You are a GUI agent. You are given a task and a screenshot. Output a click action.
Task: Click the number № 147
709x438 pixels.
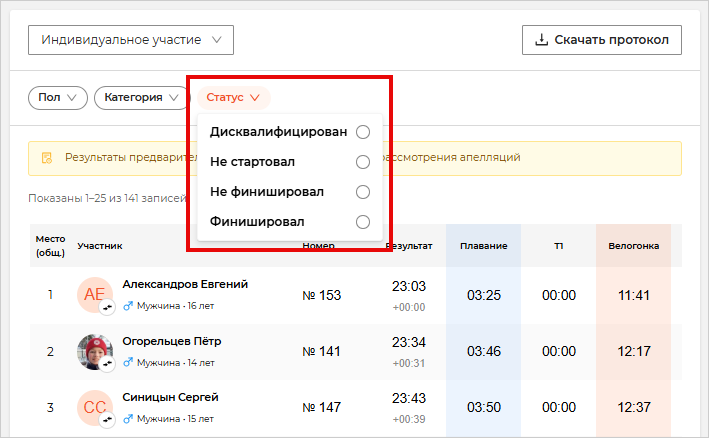(x=321, y=407)
